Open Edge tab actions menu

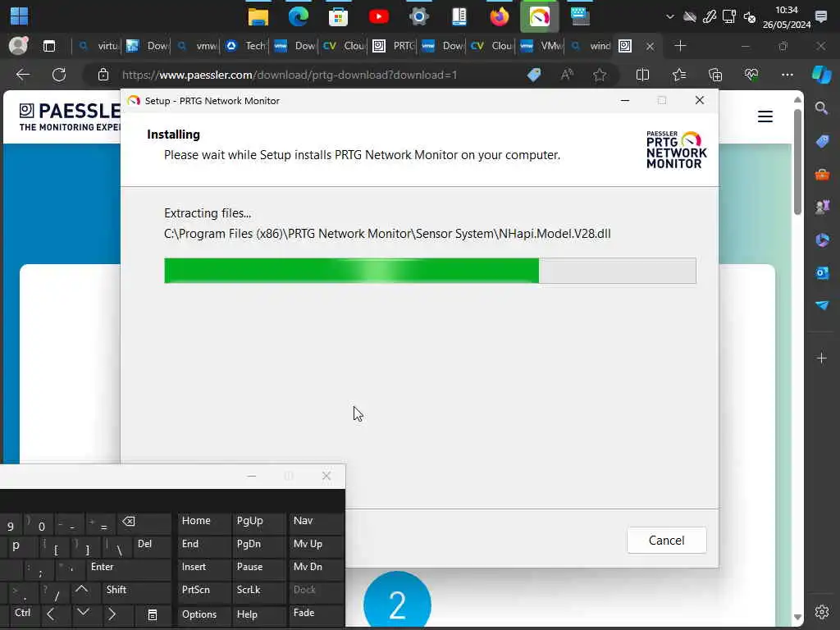pyautogui.click(x=49, y=46)
